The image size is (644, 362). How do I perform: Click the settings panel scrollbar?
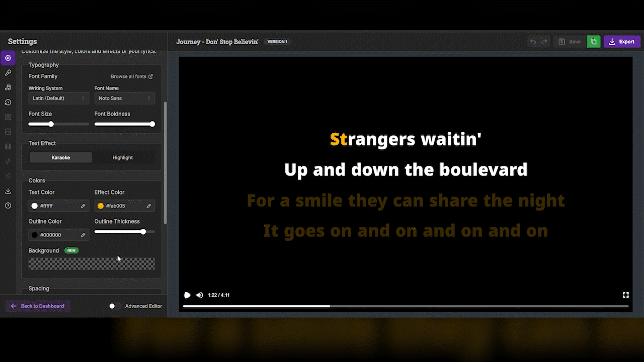coord(166,163)
